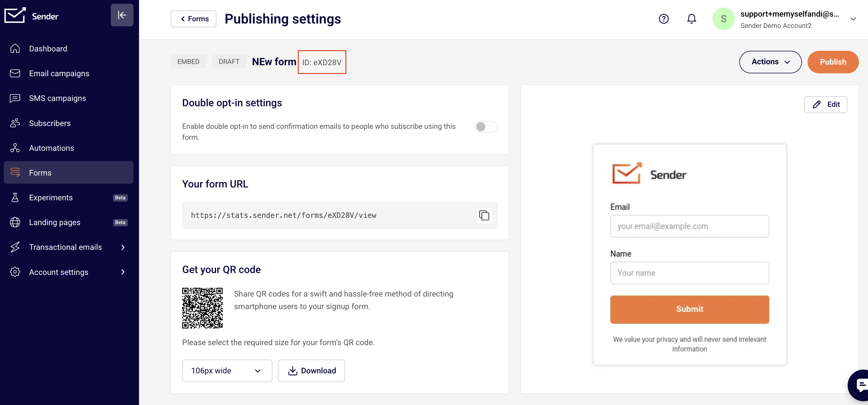
Task: Go back to Forms
Action: pos(194,19)
